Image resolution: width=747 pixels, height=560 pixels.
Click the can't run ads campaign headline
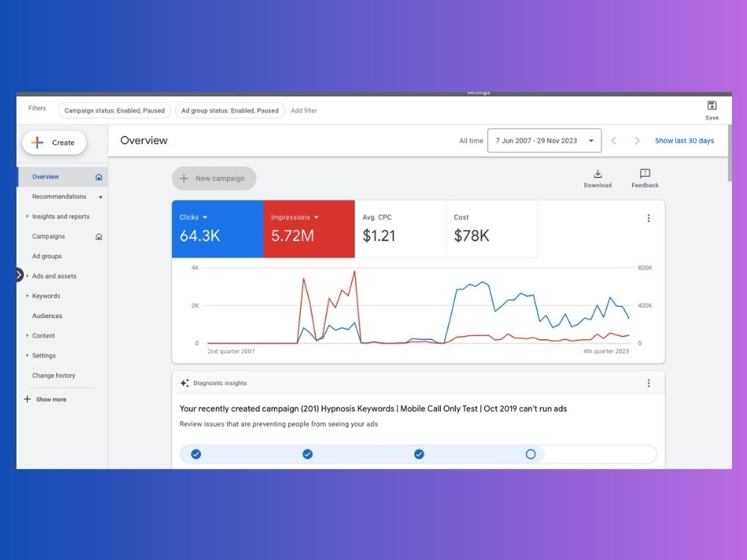(373, 408)
